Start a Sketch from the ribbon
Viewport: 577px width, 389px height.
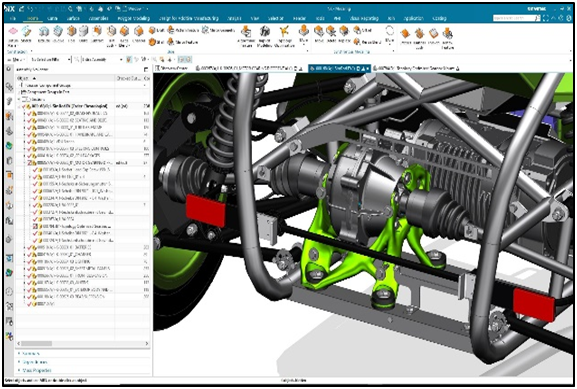point(26,32)
